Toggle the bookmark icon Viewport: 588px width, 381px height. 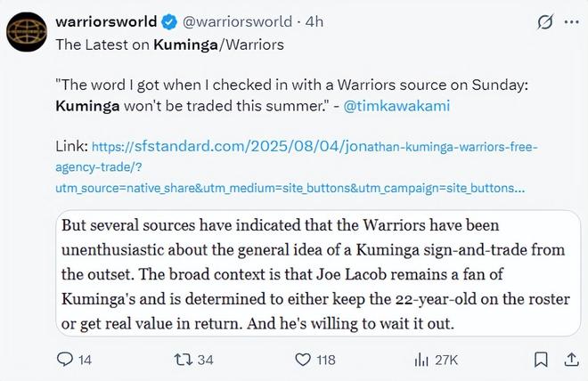[x=541, y=360]
